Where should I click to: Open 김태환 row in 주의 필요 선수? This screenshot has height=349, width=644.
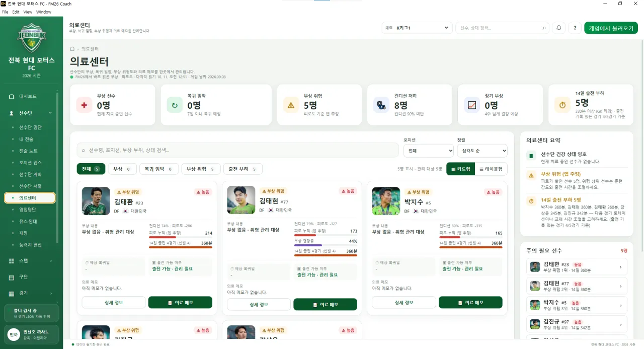point(577,267)
